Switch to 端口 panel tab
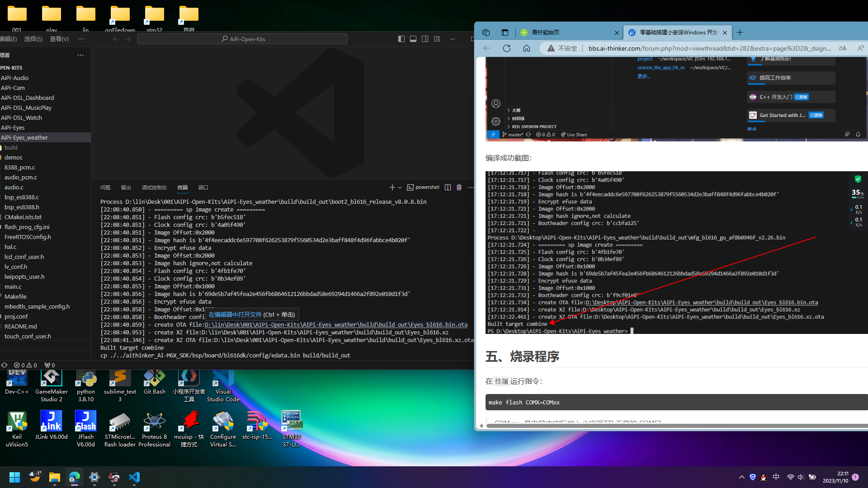Image resolution: width=868 pixels, height=488 pixels. point(203,187)
